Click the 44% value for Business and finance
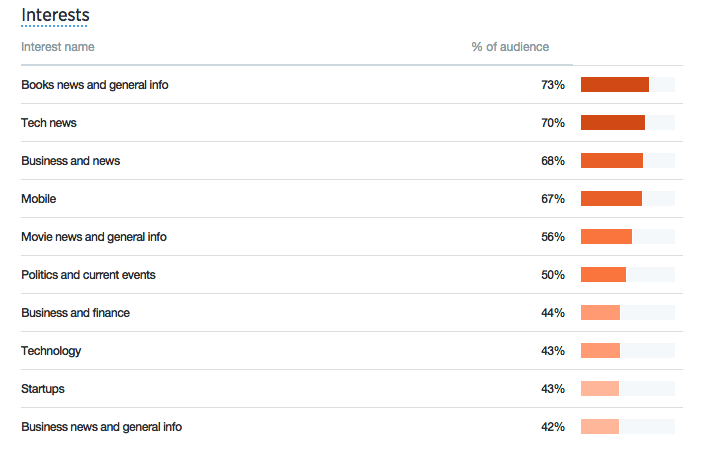 (553, 313)
